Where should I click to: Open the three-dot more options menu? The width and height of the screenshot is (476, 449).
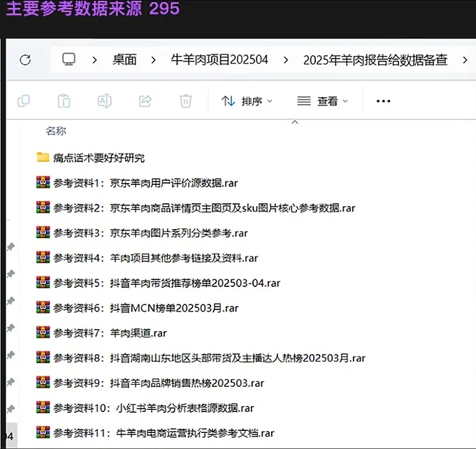tap(383, 101)
